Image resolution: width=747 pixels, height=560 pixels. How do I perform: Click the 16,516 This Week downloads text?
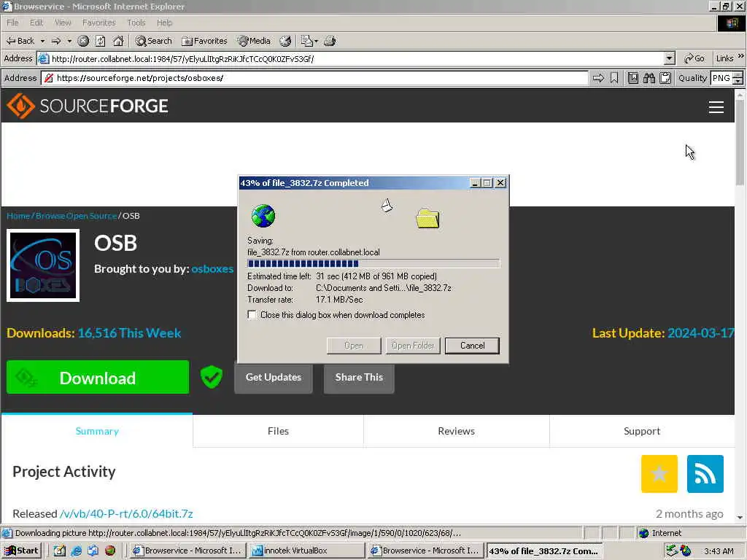129,332
